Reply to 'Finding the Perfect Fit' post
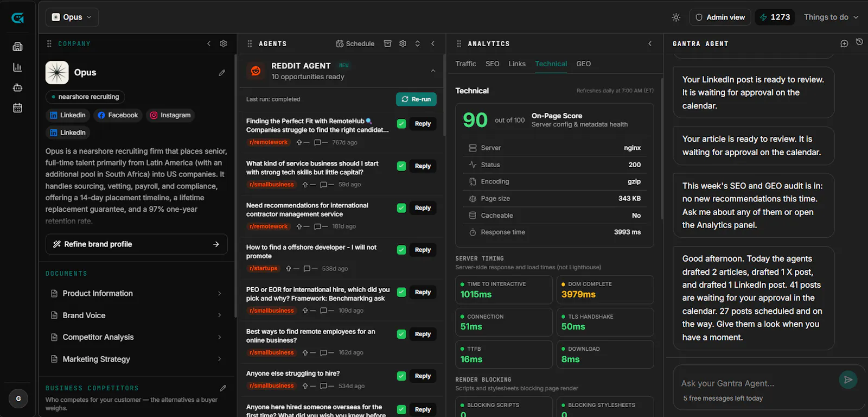This screenshot has height=417, width=868. click(423, 124)
